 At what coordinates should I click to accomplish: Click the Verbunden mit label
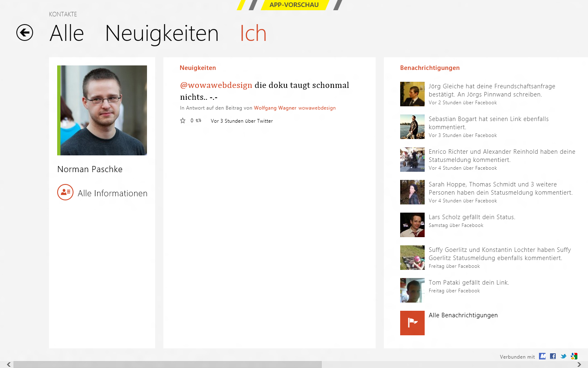tap(517, 357)
